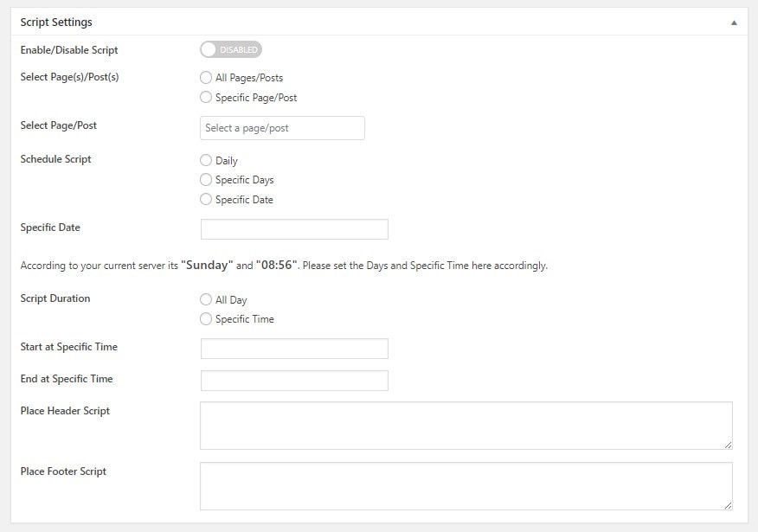This screenshot has height=532, width=758.
Task: Click inside the Place Footer Script textarea
Action: 466,486
